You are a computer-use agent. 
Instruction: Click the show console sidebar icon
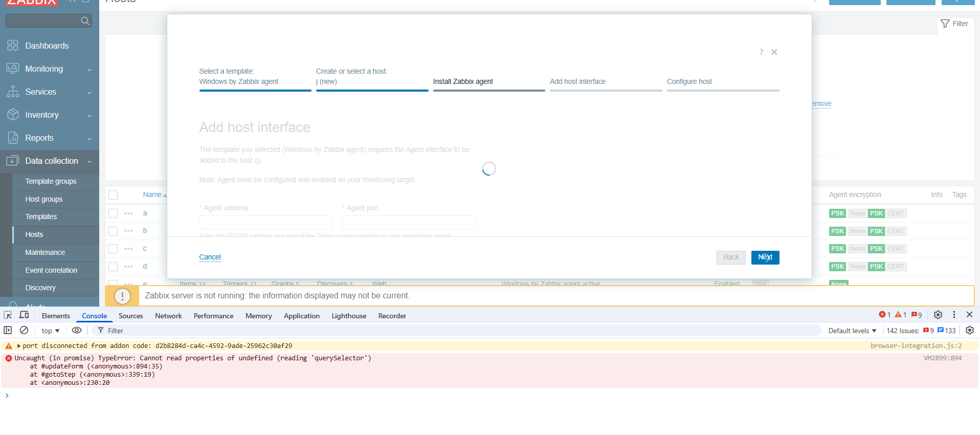(x=8, y=331)
